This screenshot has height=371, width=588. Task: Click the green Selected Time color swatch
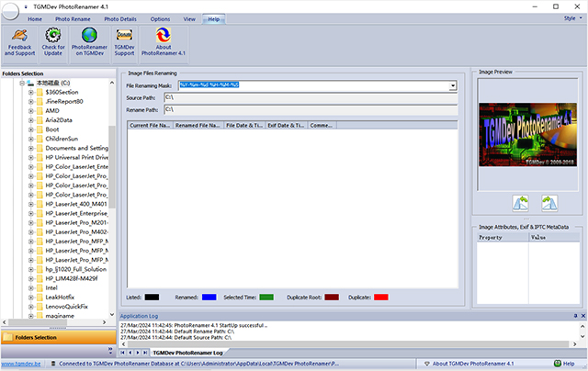(x=266, y=298)
